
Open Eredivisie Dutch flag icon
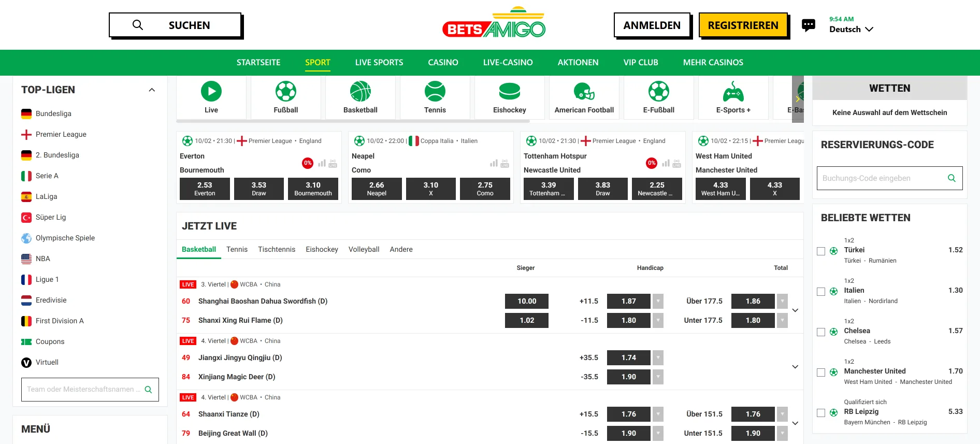point(26,300)
